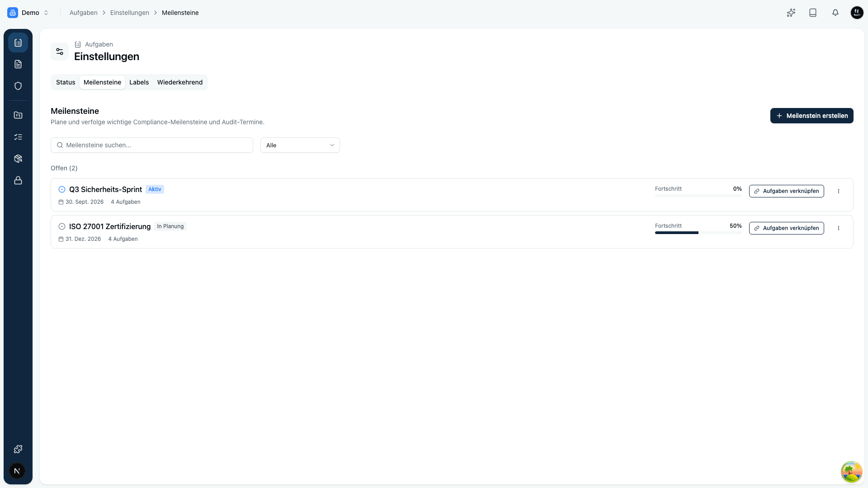Click Aufgaben verknüpfen for Q3 Sicherheits-Sprint

pyautogui.click(x=786, y=191)
